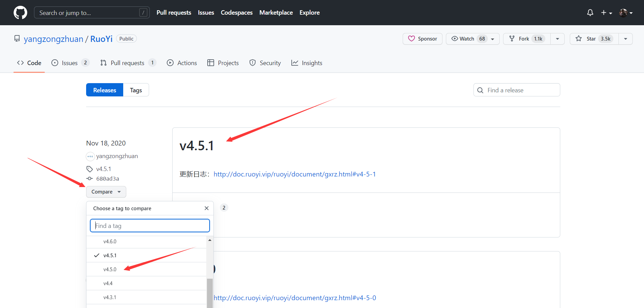Click the repository book icon
This screenshot has width=644, height=308.
click(17, 39)
